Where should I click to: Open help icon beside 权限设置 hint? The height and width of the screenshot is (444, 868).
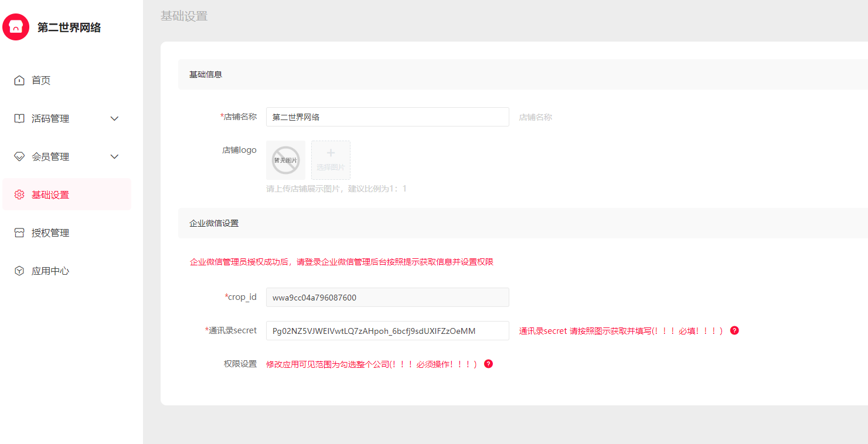click(x=488, y=364)
